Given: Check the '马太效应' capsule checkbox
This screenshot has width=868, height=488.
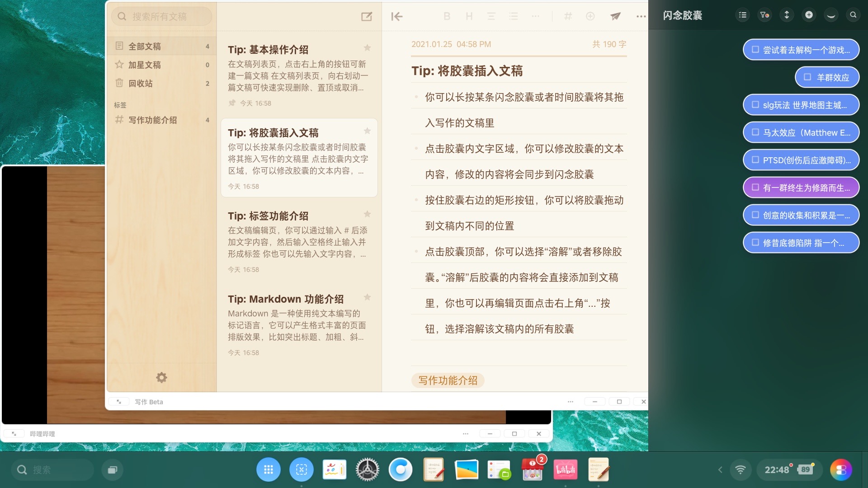Looking at the screenshot, I should 755,132.
